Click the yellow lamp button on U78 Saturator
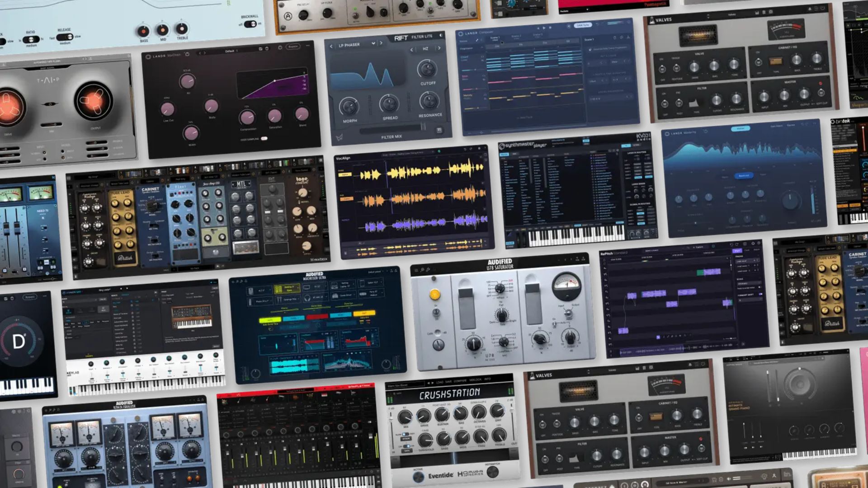The image size is (868, 488). click(434, 295)
